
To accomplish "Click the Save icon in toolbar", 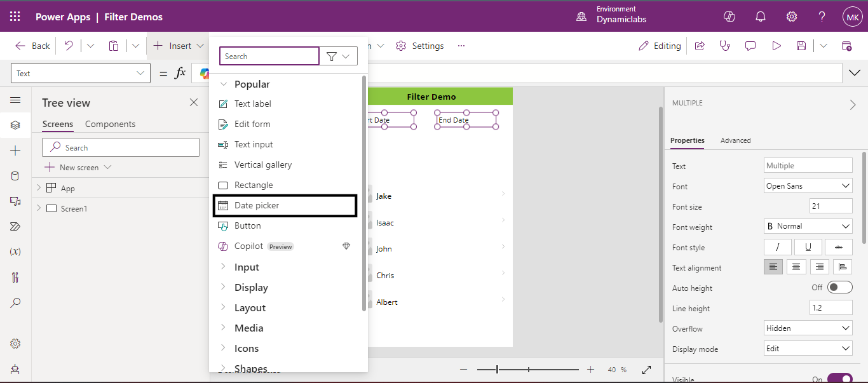I will 801,46.
